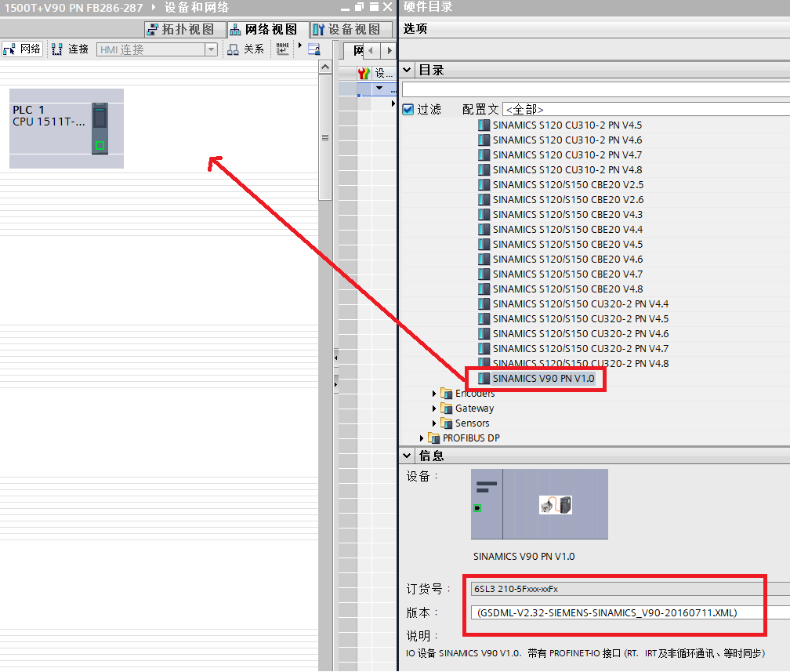Select the PLC_1 CPU 1511T device box

pyautogui.click(x=67, y=129)
